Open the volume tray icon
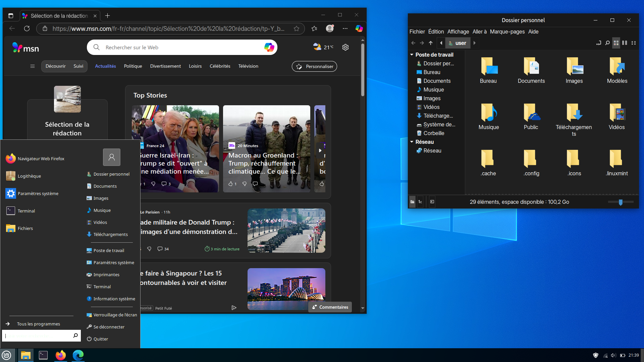The width and height of the screenshot is (644, 362). (x=613, y=355)
